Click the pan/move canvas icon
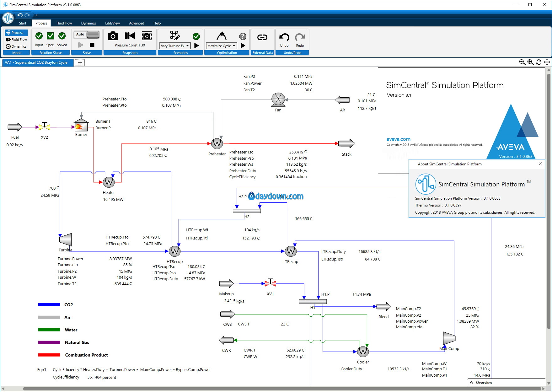 (x=547, y=62)
